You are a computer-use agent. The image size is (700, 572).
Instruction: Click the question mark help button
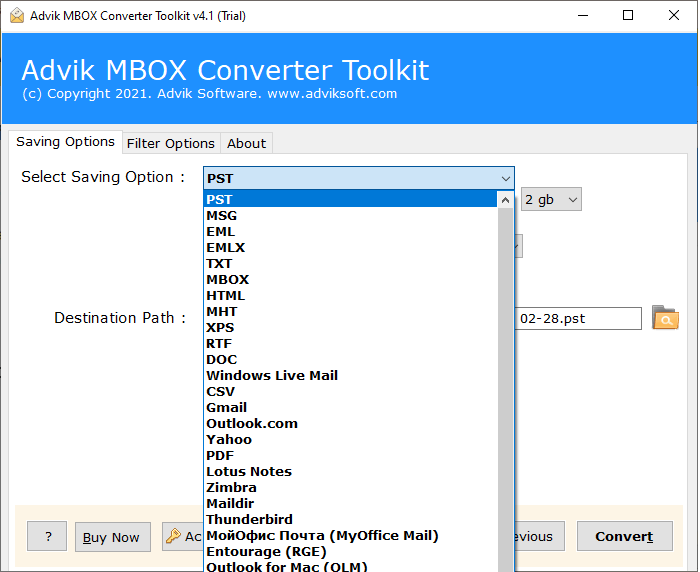pyautogui.click(x=47, y=536)
